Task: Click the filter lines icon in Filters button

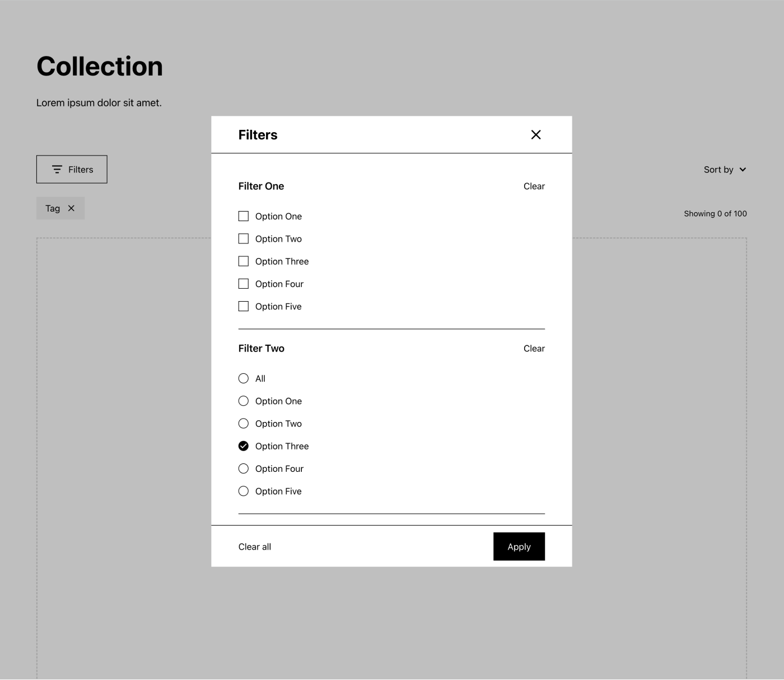Action: (57, 170)
